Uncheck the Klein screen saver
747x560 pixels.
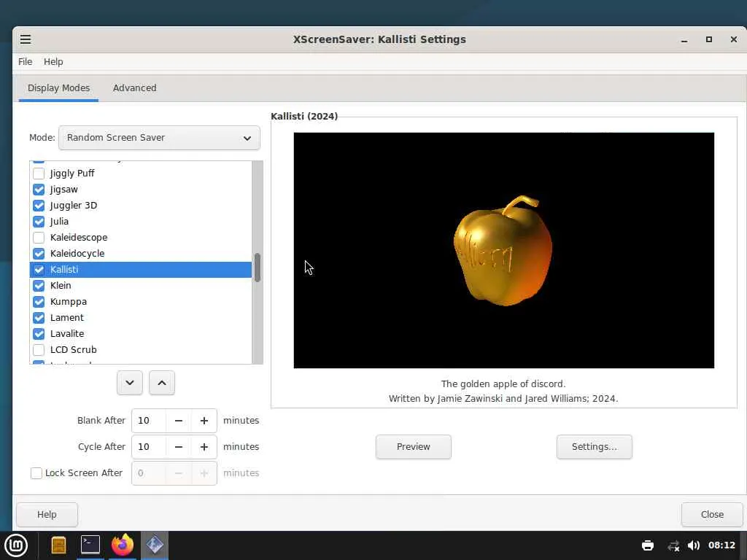[x=39, y=285]
